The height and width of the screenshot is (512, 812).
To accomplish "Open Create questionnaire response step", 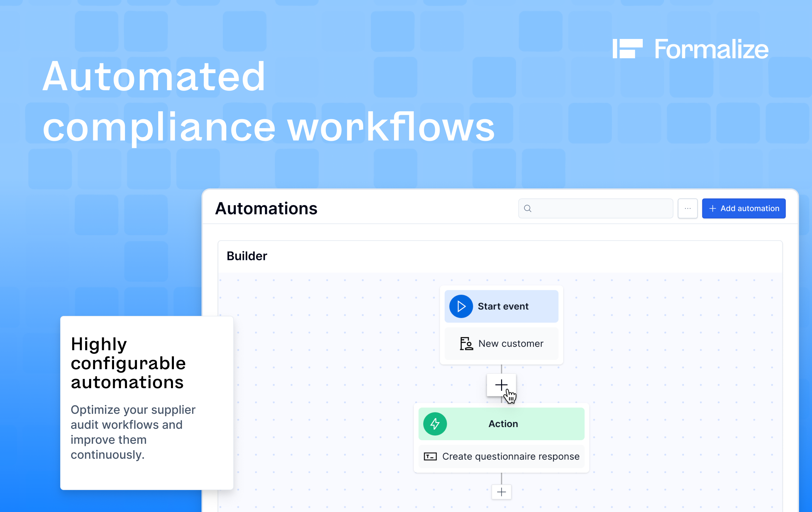I will pos(510,456).
